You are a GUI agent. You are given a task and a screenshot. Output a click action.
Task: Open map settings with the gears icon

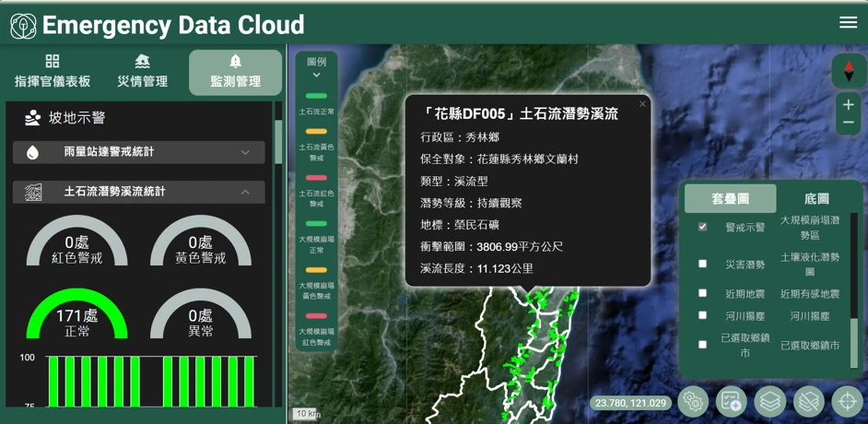[693, 401]
